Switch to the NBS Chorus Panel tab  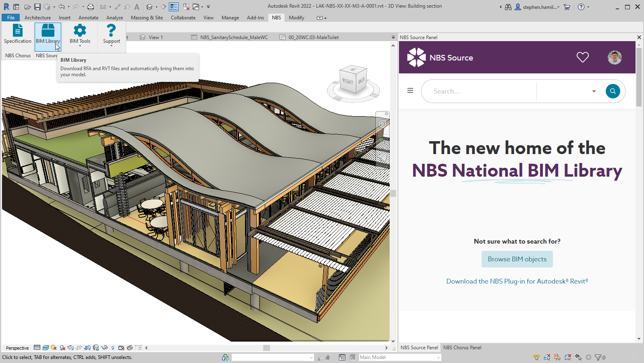462,348
